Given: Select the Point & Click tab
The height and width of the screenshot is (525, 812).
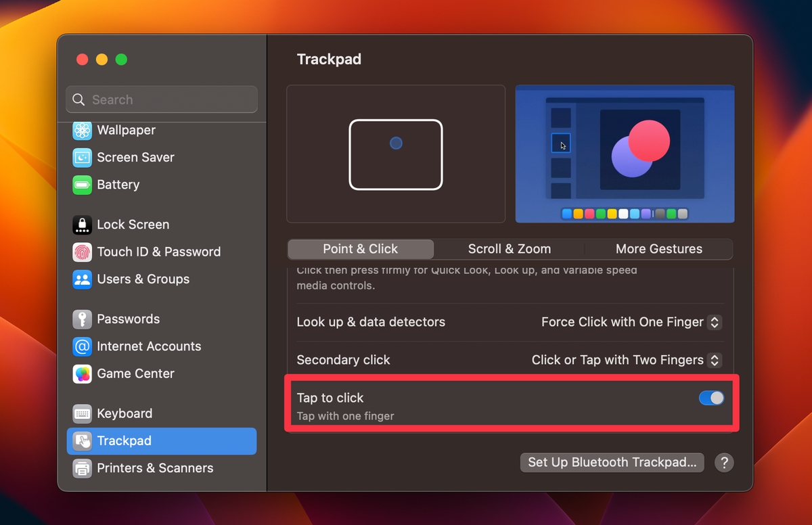Looking at the screenshot, I should (x=360, y=249).
